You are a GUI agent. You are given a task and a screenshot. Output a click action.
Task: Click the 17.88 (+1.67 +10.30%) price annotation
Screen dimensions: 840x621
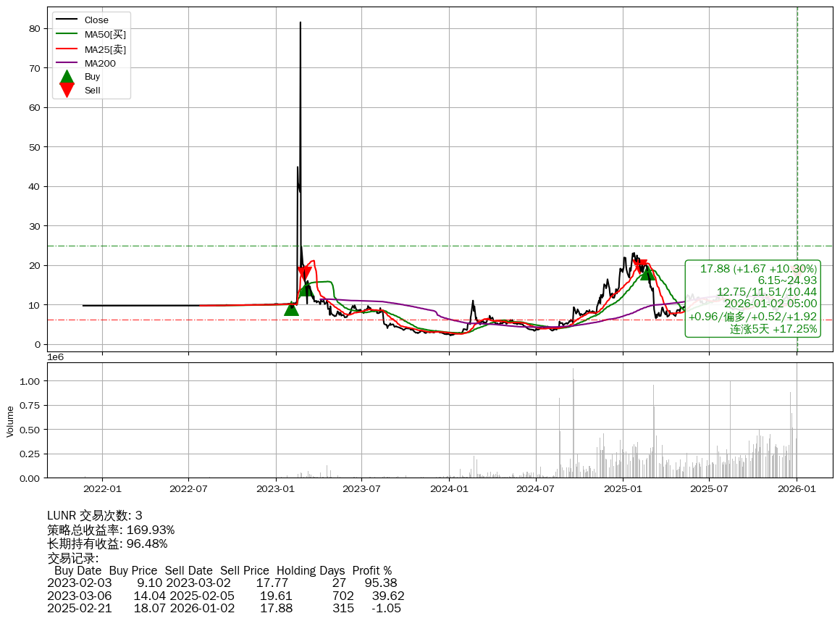[758, 269]
